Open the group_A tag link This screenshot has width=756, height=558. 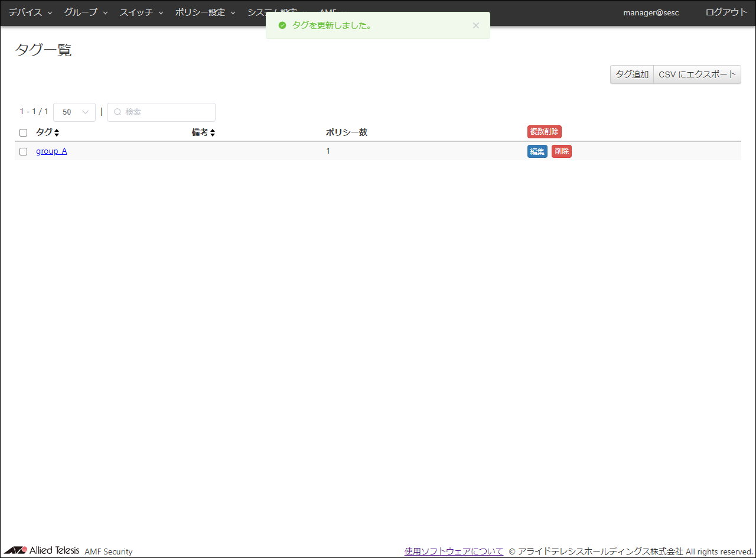(51, 151)
